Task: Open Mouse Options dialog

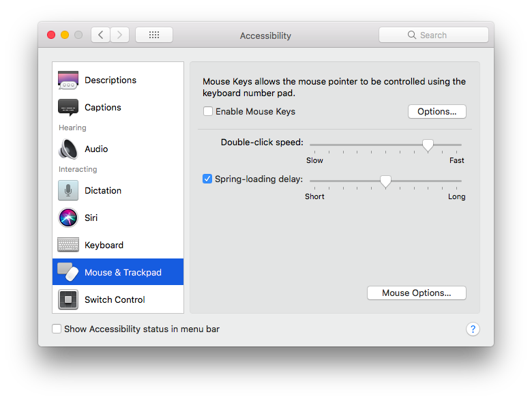Action: pos(417,293)
